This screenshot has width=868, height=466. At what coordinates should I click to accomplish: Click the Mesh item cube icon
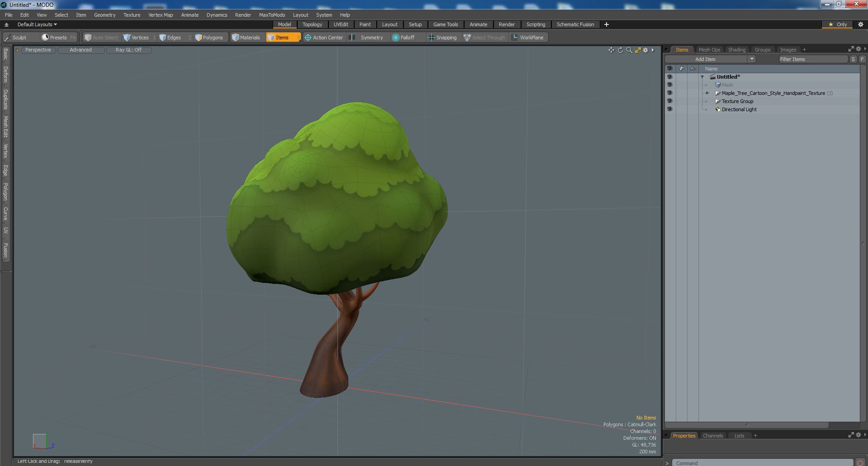point(718,85)
